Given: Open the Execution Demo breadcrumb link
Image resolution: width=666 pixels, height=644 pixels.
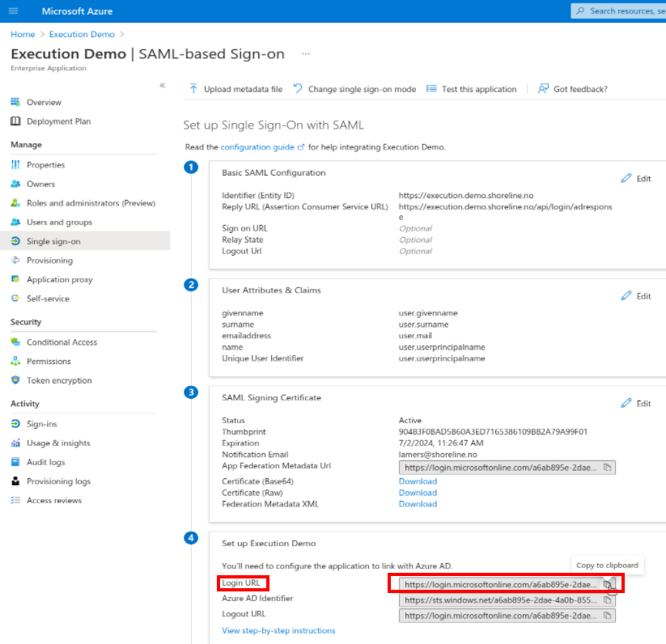Looking at the screenshot, I should point(82,35).
